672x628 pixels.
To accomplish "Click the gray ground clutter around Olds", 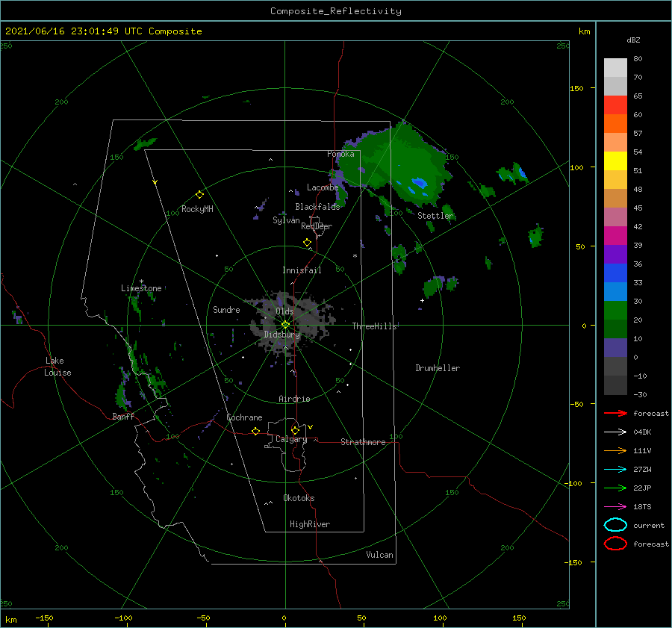I will (x=291, y=322).
